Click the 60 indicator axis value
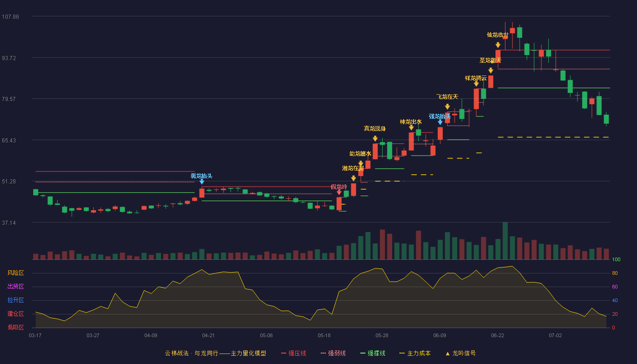The image size is (637, 364). [615, 287]
